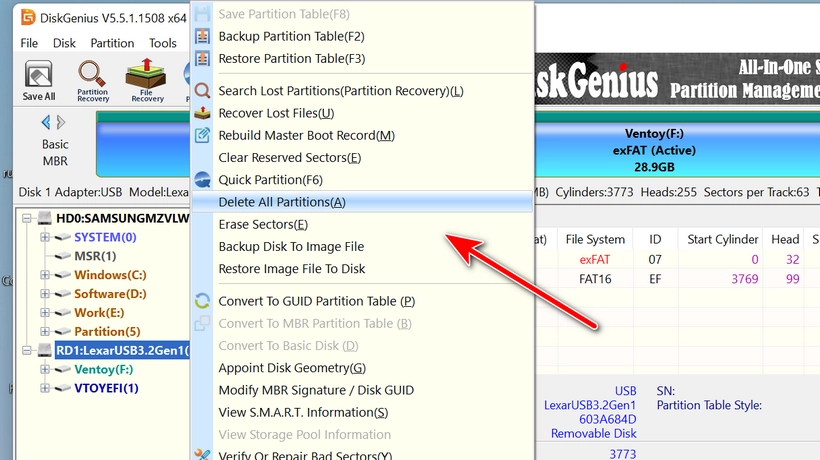Select the FAT16 cell in partition table

point(595,279)
